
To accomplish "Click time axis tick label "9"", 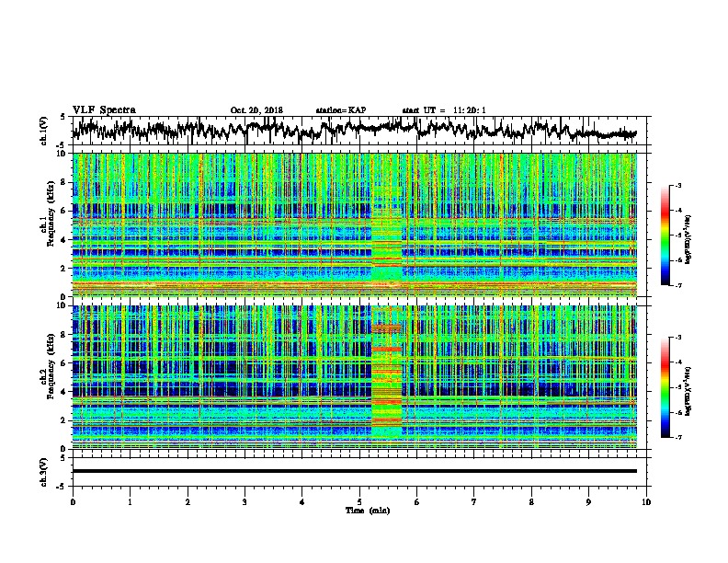I will tap(588, 502).
